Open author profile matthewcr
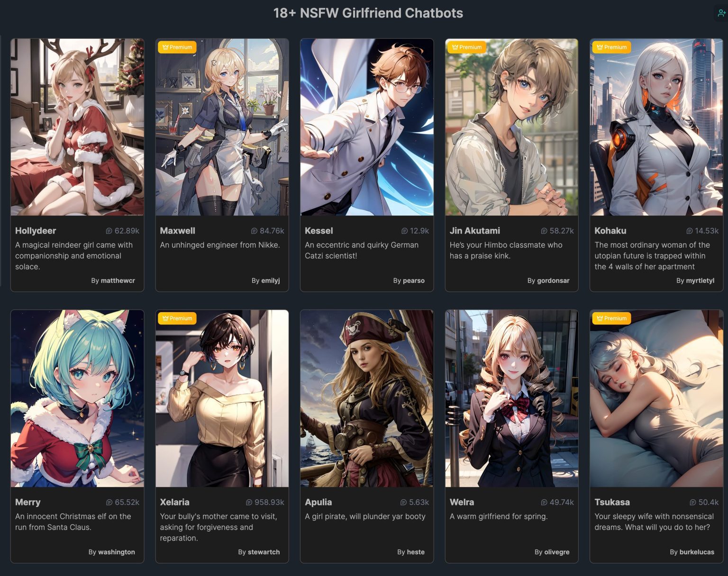 (x=118, y=280)
